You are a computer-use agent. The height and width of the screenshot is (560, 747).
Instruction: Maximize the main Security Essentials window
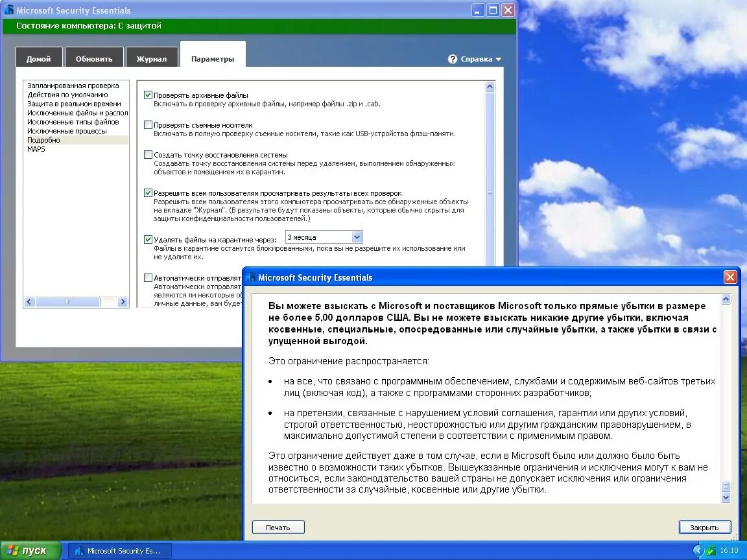pyautogui.click(x=493, y=10)
